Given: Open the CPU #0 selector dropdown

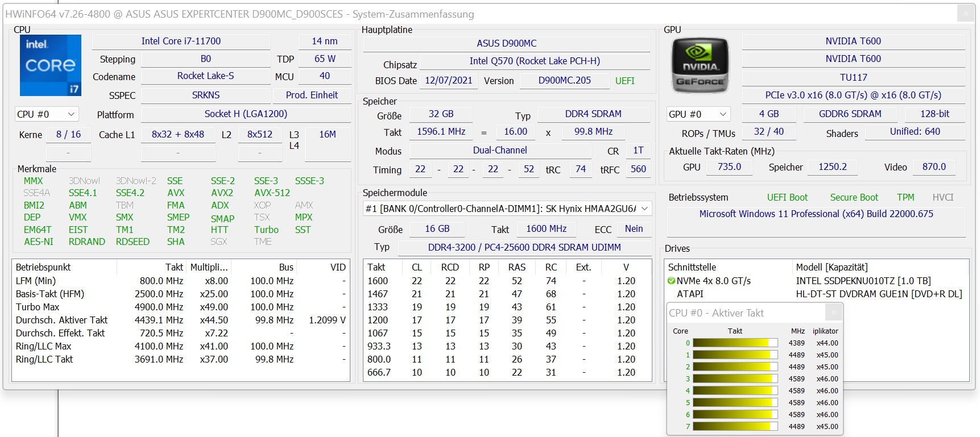Looking at the screenshot, I should [46, 114].
